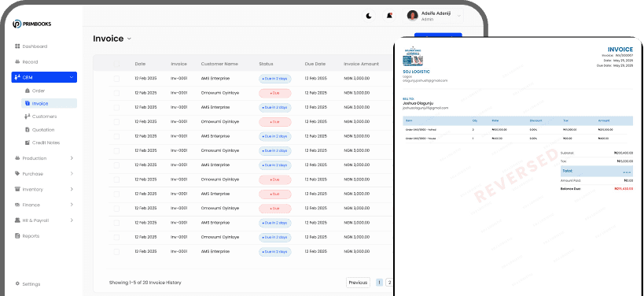Click the Order icon under CRM

click(28, 91)
